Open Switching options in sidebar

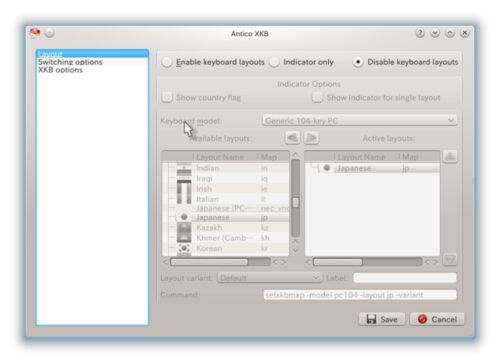click(x=92, y=62)
